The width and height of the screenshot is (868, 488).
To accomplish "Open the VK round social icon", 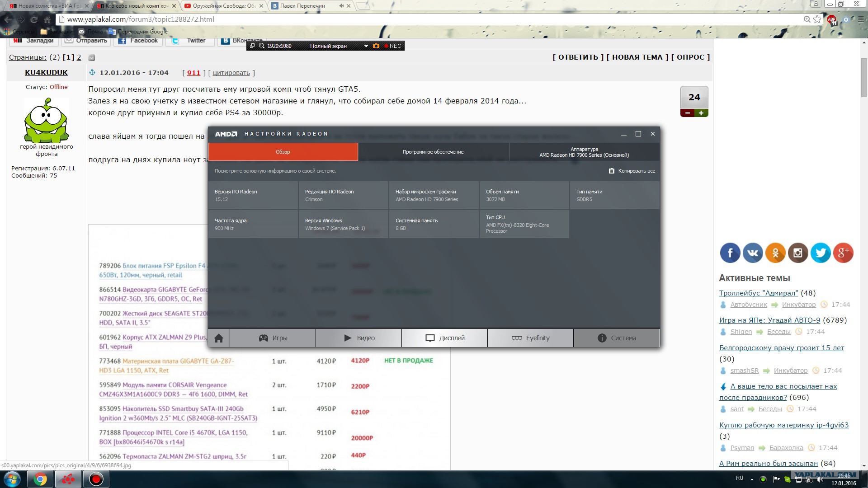I will pyautogui.click(x=753, y=253).
